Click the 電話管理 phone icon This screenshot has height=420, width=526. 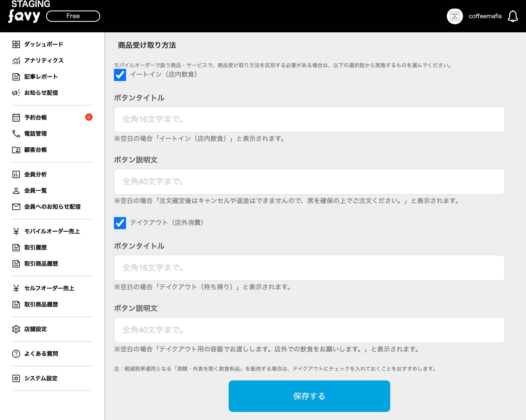[x=16, y=134]
